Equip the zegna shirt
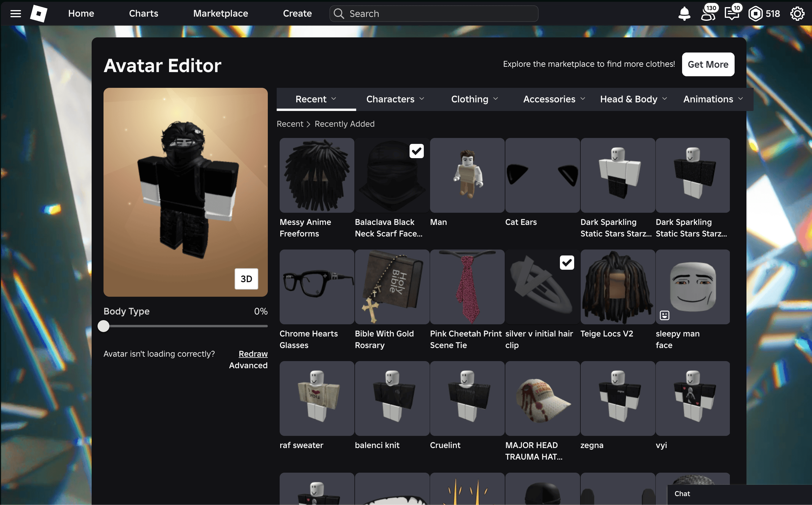The height and width of the screenshot is (505, 812). [618, 398]
